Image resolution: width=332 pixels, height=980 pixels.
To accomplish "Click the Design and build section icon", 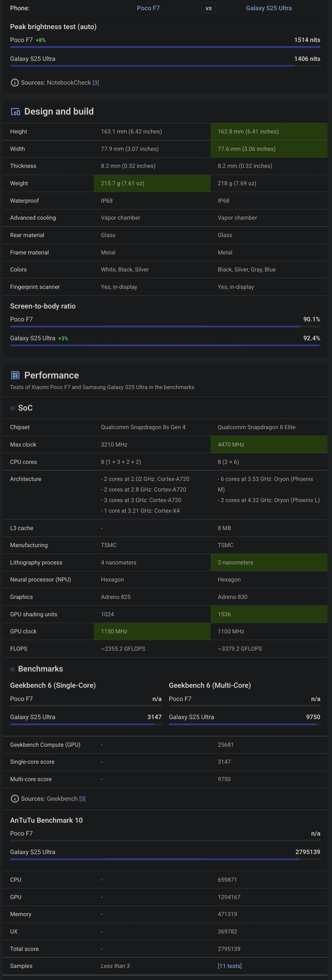I will click(x=15, y=112).
